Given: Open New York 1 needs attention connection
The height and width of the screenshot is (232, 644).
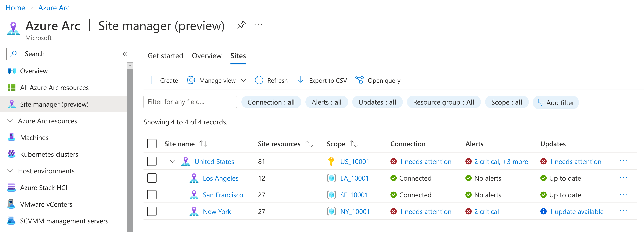Looking at the screenshot, I should (425, 212).
